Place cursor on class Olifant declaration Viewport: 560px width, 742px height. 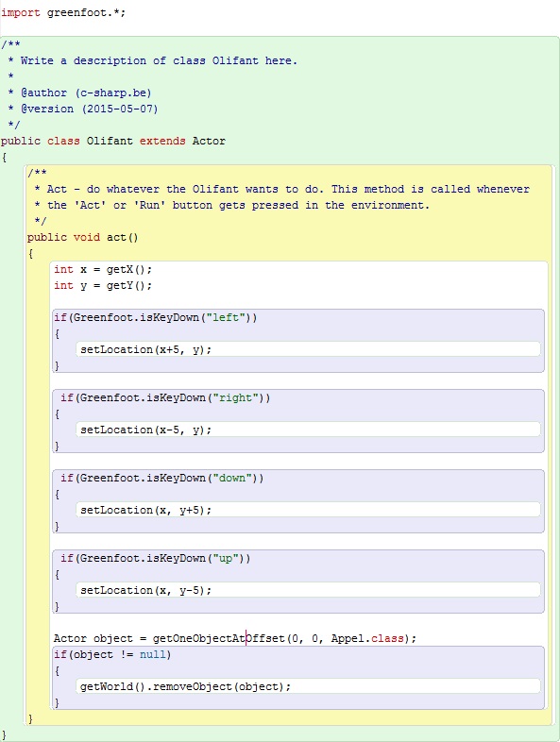tap(113, 141)
